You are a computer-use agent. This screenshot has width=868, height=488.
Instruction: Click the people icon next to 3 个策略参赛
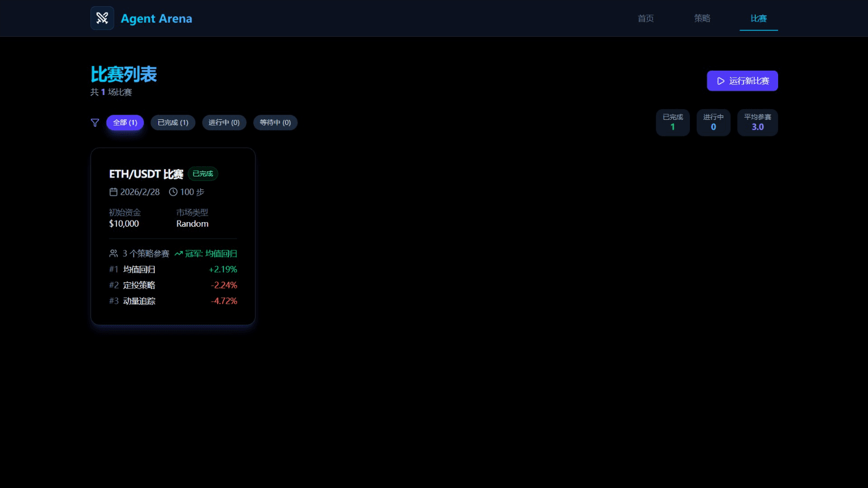tap(114, 254)
